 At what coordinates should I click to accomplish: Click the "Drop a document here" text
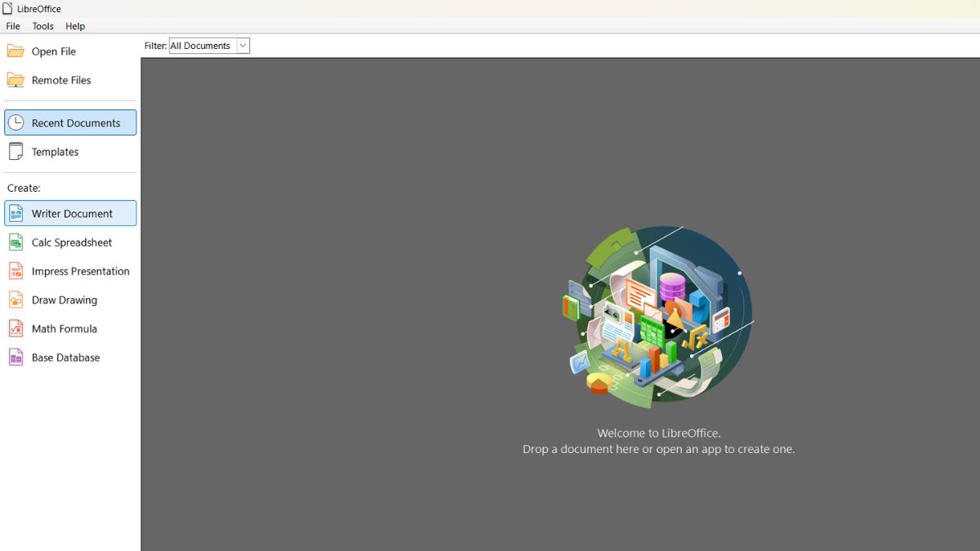click(x=581, y=449)
